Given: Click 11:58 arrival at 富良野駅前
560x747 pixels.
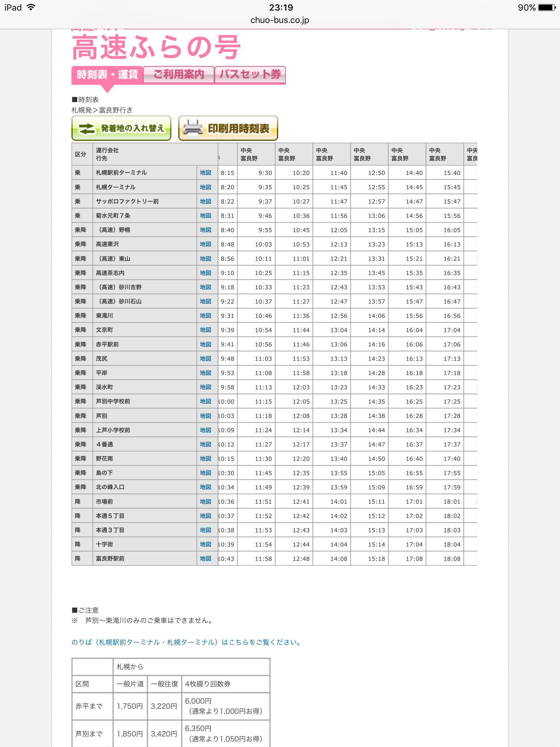Looking at the screenshot, I should click(264, 559).
